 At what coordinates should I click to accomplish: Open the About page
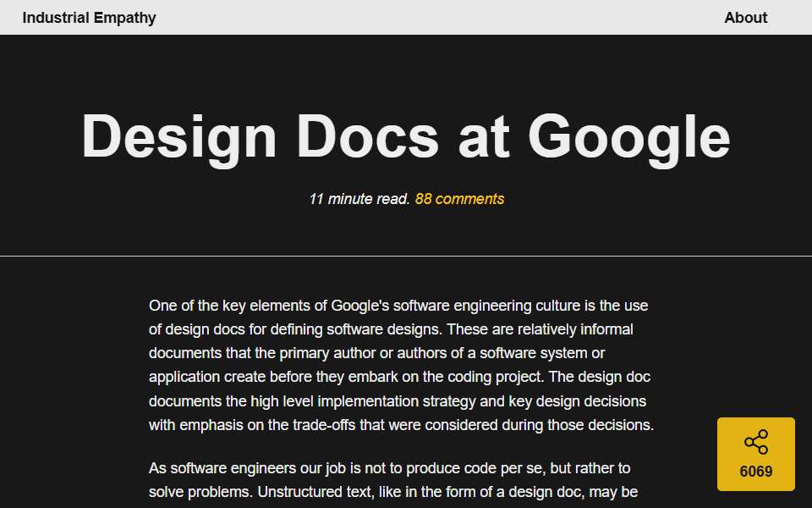point(746,18)
